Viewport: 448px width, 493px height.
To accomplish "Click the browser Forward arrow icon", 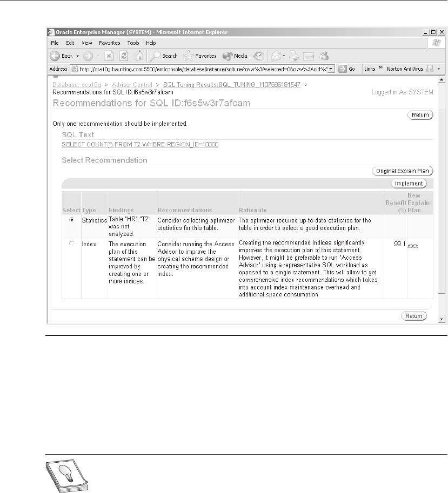I will 88,56.
